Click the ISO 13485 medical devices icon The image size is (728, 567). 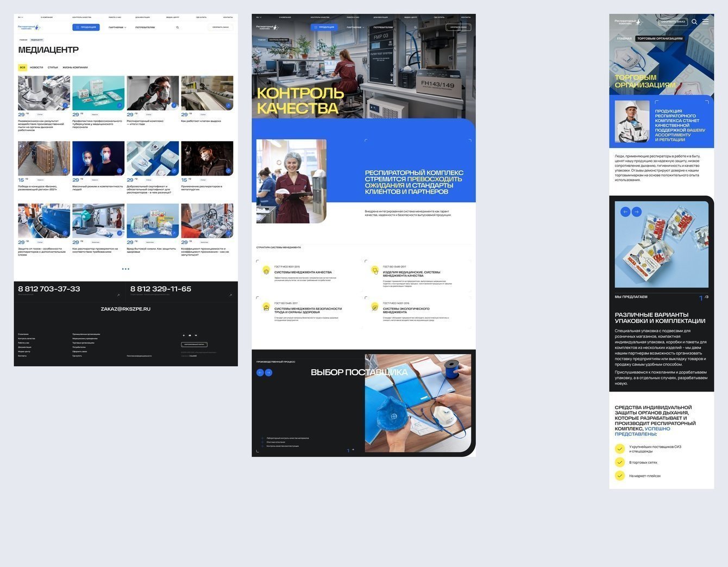pyautogui.click(x=375, y=270)
